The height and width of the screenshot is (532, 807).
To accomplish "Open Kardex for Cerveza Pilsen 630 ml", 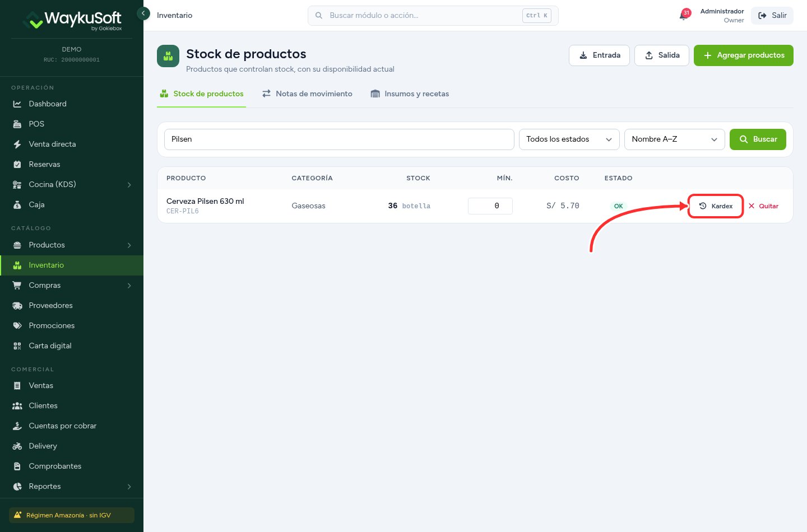I will (x=716, y=206).
